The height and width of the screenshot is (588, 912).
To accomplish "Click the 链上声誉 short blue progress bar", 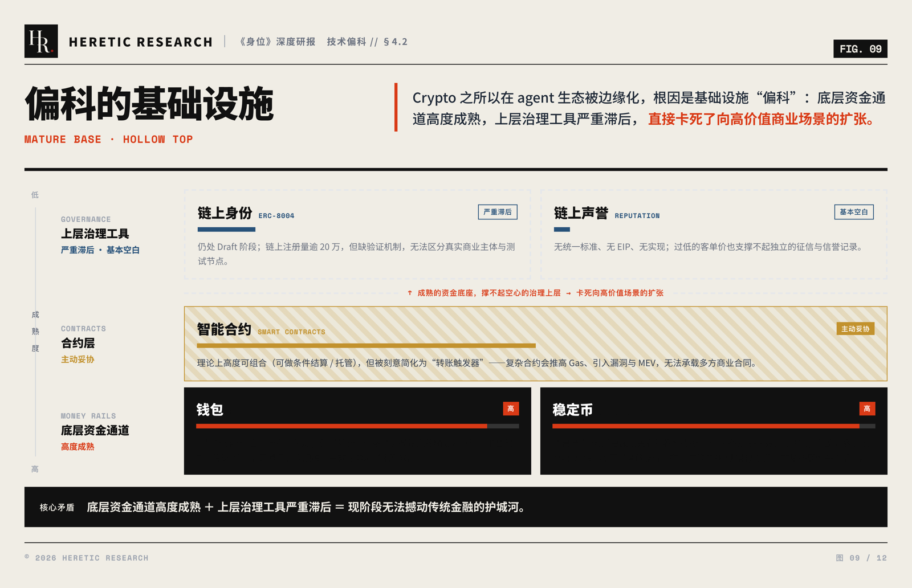I will pyautogui.click(x=562, y=230).
